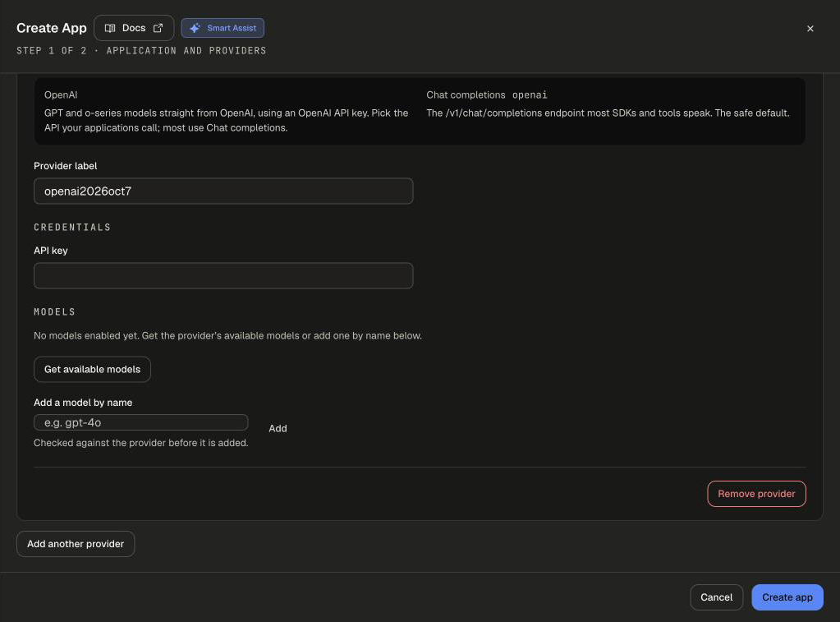Click Add next to model name field

click(x=278, y=428)
